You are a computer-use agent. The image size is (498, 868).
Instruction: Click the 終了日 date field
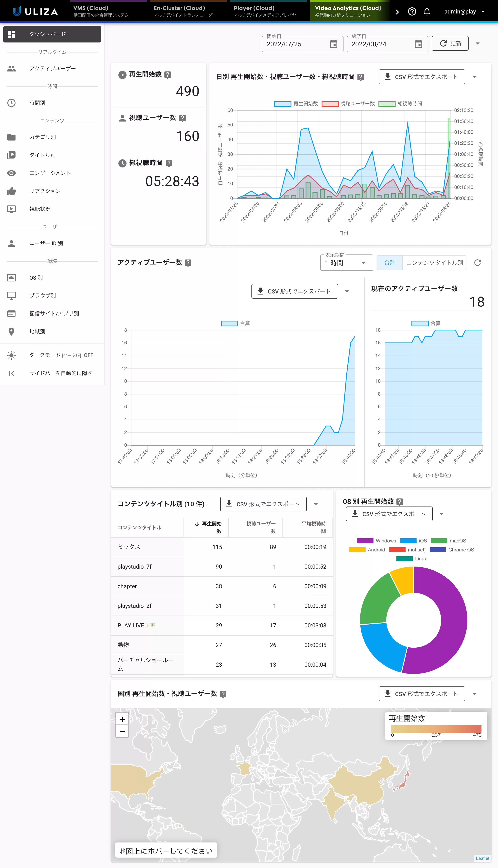click(387, 44)
